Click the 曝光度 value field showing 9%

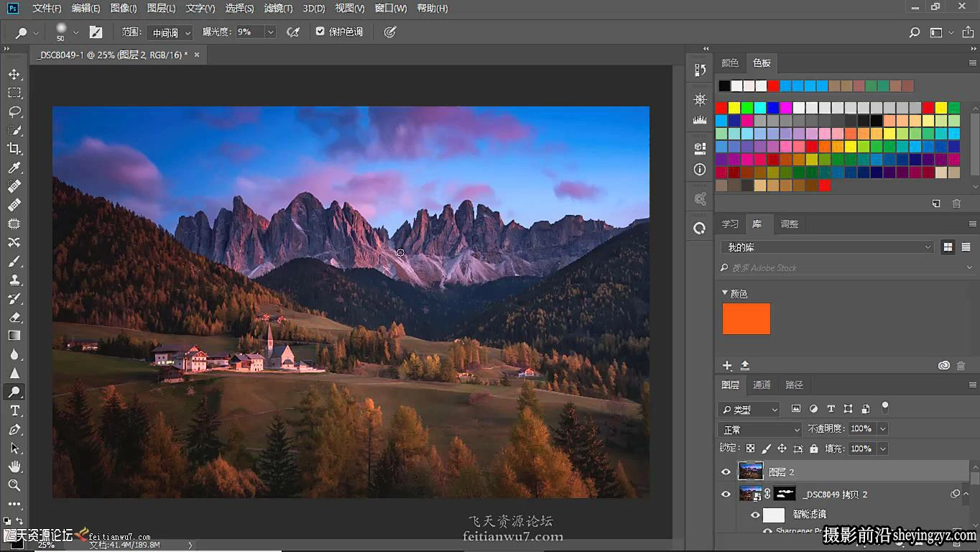[x=250, y=32]
